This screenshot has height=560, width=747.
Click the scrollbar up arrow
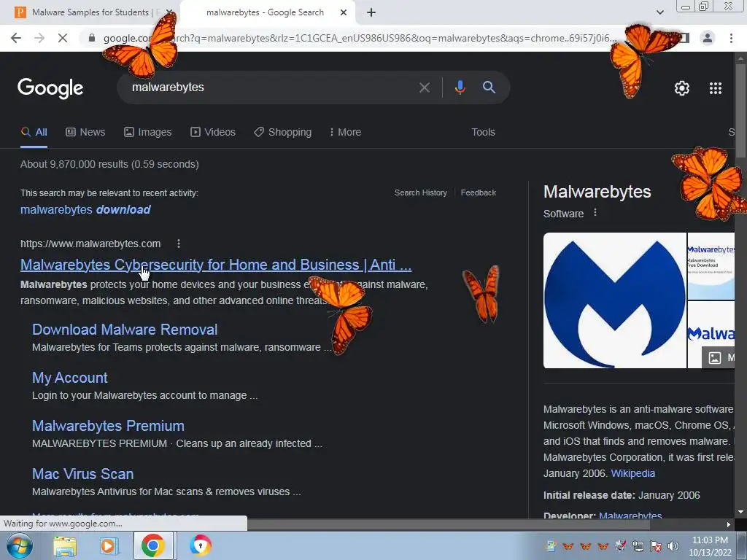(x=740, y=58)
